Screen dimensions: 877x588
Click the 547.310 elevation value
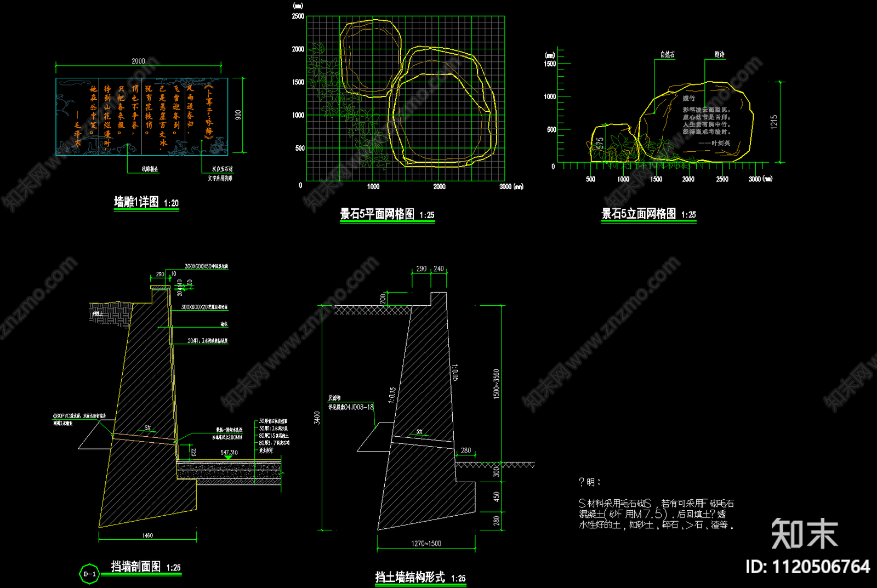point(229,453)
